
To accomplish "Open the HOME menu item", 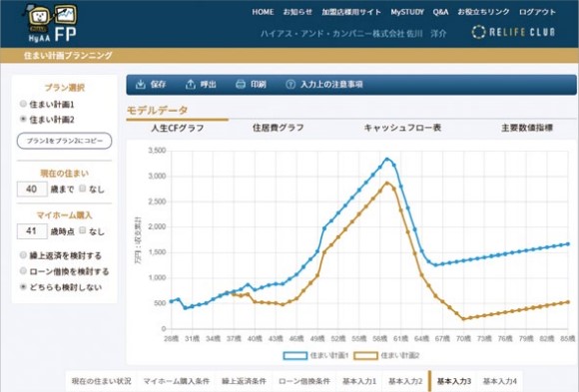I will pyautogui.click(x=263, y=12).
